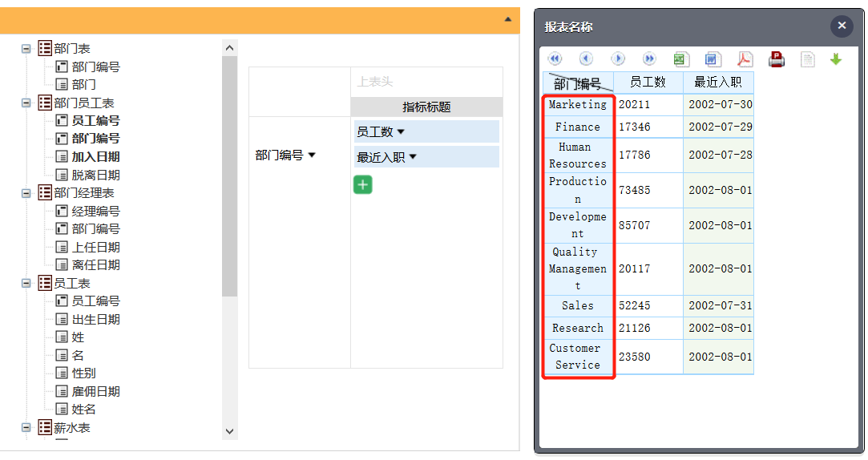Go to previous report page
Image resolution: width=868 pixels, height=460 pixels.
coord(586,59)
